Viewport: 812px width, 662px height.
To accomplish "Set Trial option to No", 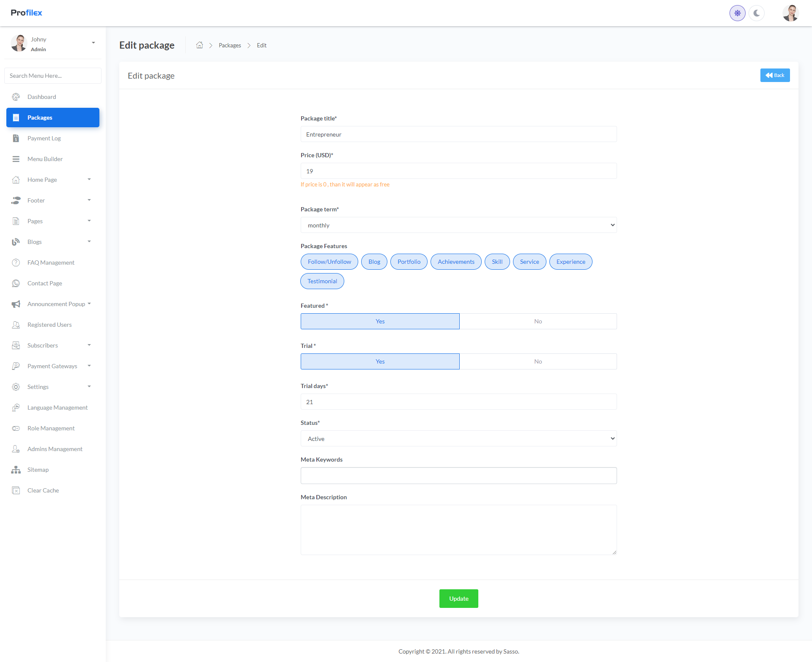I will click(538, 361).
